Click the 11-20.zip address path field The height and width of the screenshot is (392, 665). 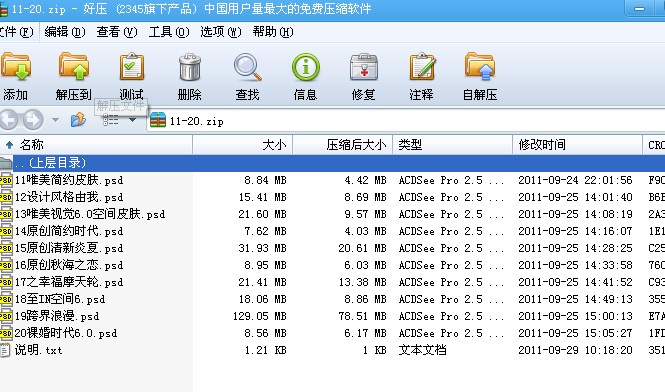[406, 121]
